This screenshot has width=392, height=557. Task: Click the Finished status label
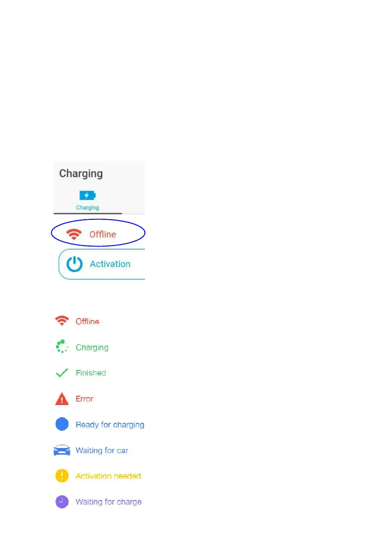pos(91,373)
